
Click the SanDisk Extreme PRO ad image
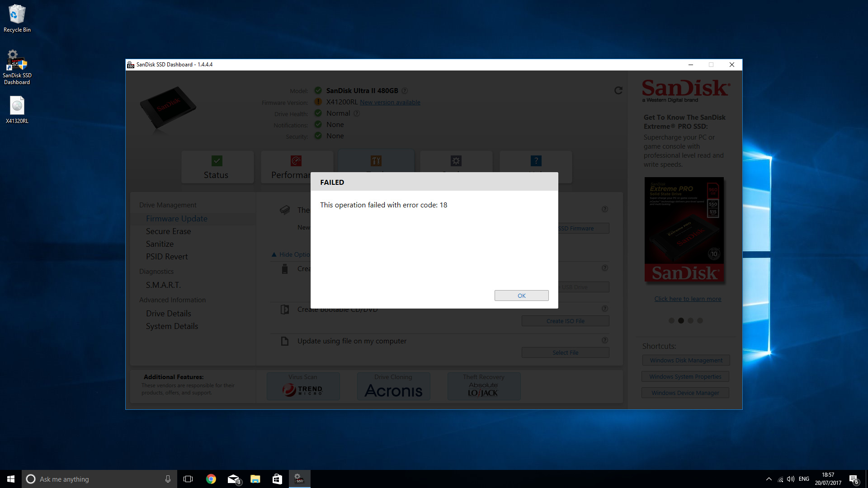(x=684, y=230)
